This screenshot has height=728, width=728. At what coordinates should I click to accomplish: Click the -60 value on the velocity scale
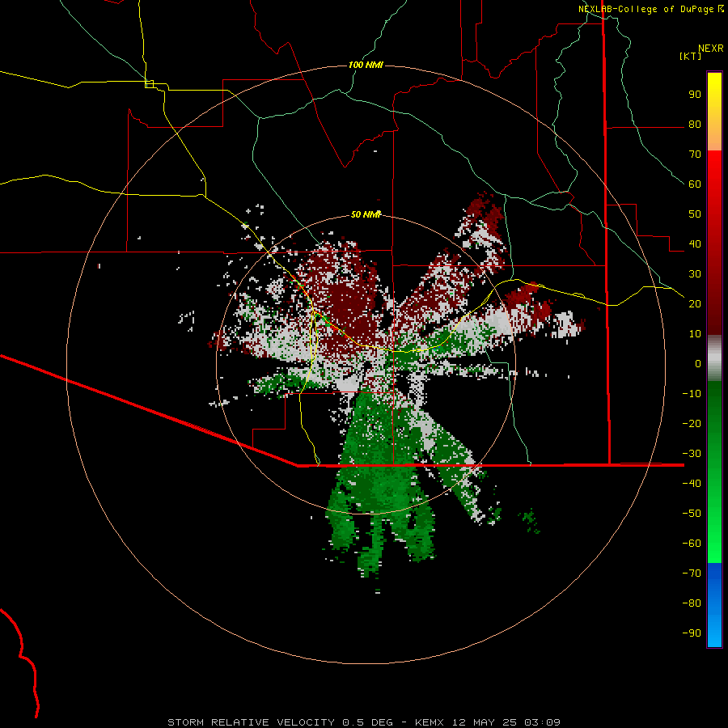pyautogui.click(x=692, y=544)
